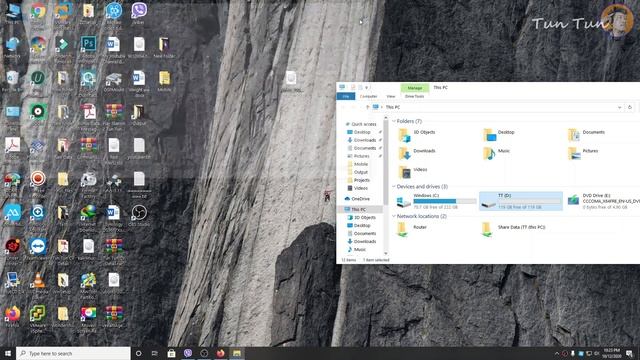This screenshot has width=640, height=360.
Task: Select the Output folder on the desktop
Action: tap(139, 112)
